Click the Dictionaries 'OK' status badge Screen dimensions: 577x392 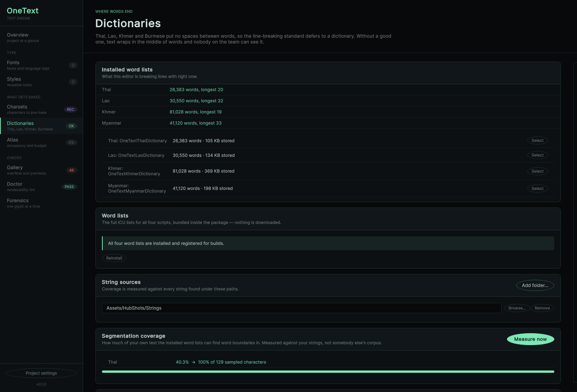pos(71,126)
